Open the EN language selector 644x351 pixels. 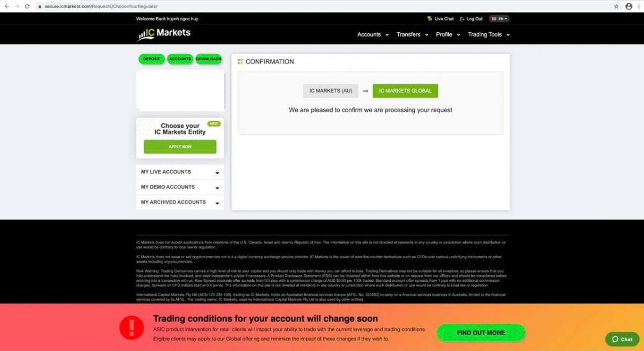[499, 19]
